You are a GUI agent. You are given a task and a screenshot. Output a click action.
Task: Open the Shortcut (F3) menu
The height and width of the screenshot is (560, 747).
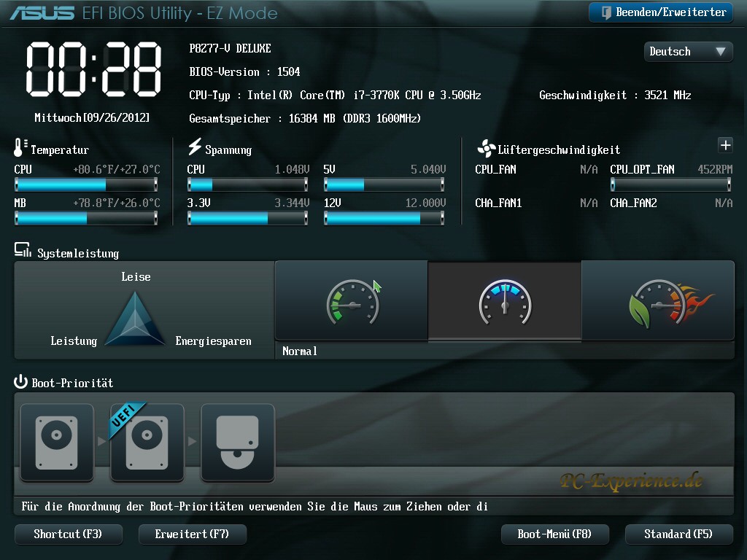coord(68,534)
